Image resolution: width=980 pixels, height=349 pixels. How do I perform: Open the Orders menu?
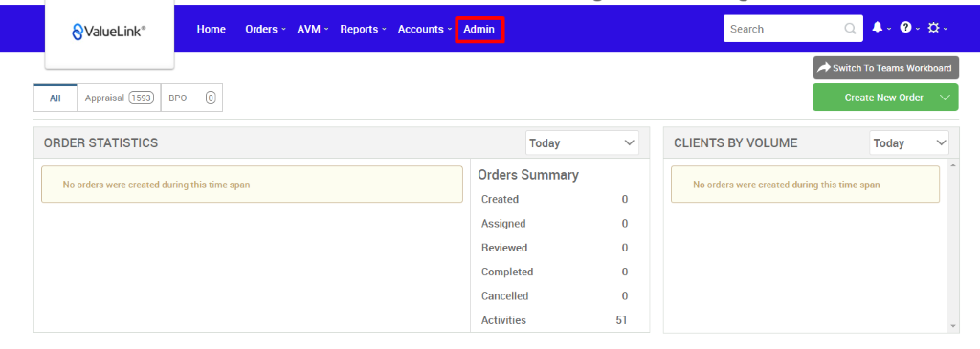265,29
